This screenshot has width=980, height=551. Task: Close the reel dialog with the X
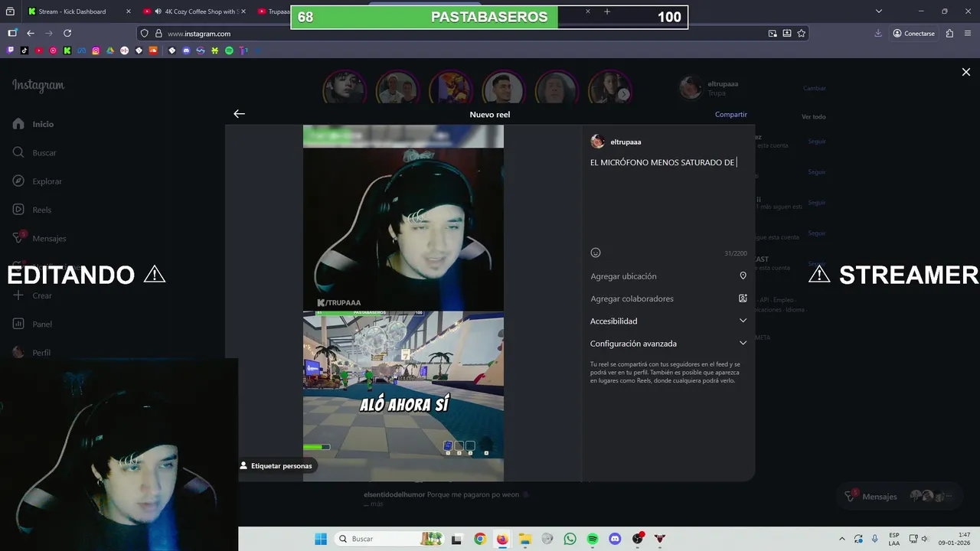point(966,72)
